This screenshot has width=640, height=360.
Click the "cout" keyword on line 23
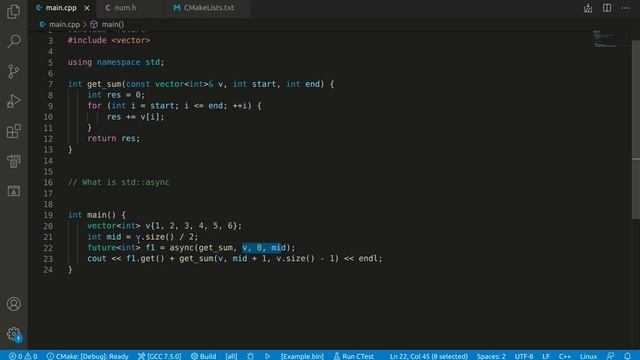click(97, 259)
